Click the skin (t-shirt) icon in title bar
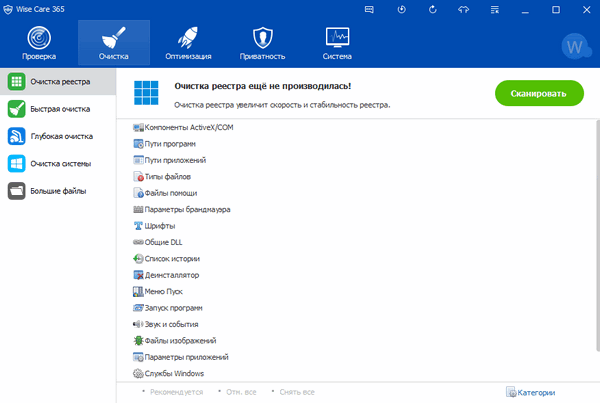The width and height of the screenshot is (600, 403). tap(464, 9)
